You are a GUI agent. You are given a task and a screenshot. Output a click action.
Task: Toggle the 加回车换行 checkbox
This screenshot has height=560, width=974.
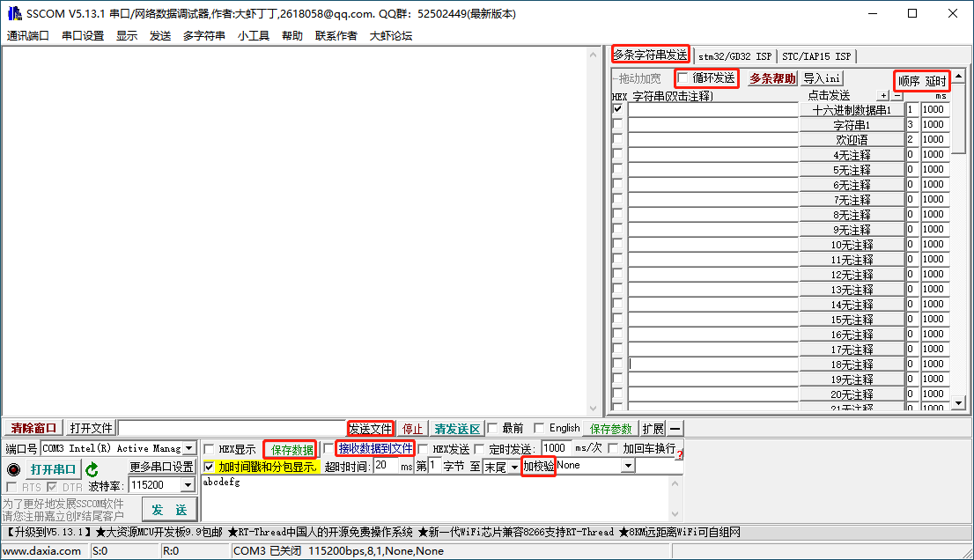pyautogui.click(x=613, y=448)
